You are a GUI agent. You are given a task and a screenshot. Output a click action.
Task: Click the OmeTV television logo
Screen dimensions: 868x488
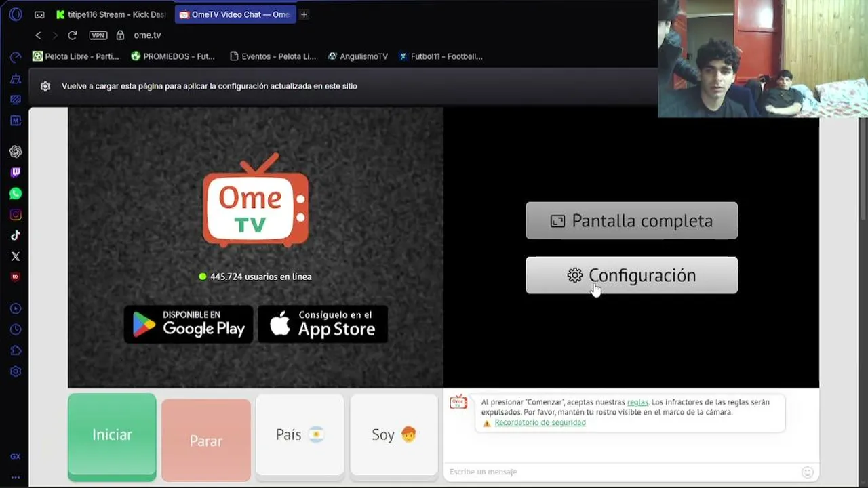pos(256,201)
